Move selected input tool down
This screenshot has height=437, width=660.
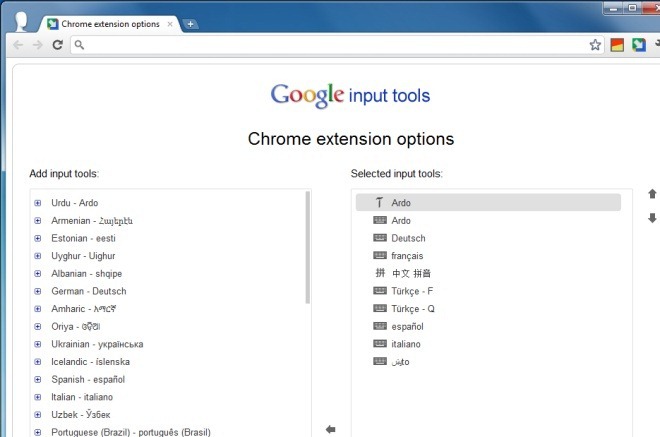[x=652, y=218]
